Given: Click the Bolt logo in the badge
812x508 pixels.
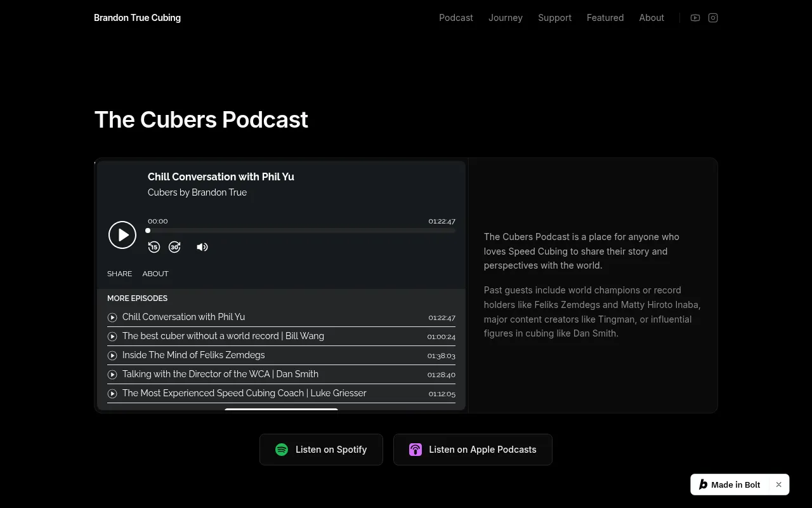Looking at the screenshot, I should pos(703,485).
